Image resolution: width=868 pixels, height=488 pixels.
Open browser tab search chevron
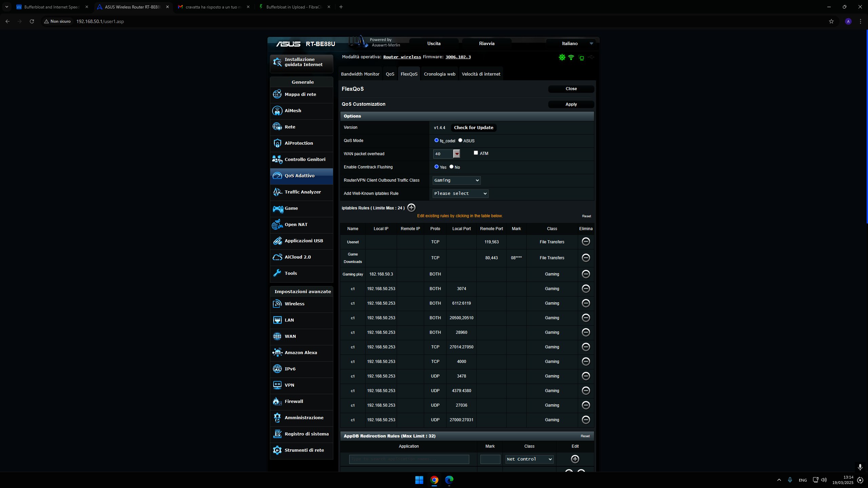(x=6, y=7)
